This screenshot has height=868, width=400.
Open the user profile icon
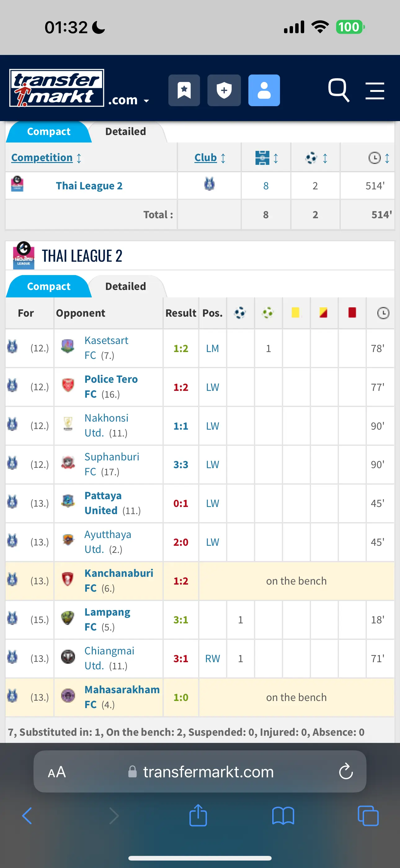click(x=264, y=90)
